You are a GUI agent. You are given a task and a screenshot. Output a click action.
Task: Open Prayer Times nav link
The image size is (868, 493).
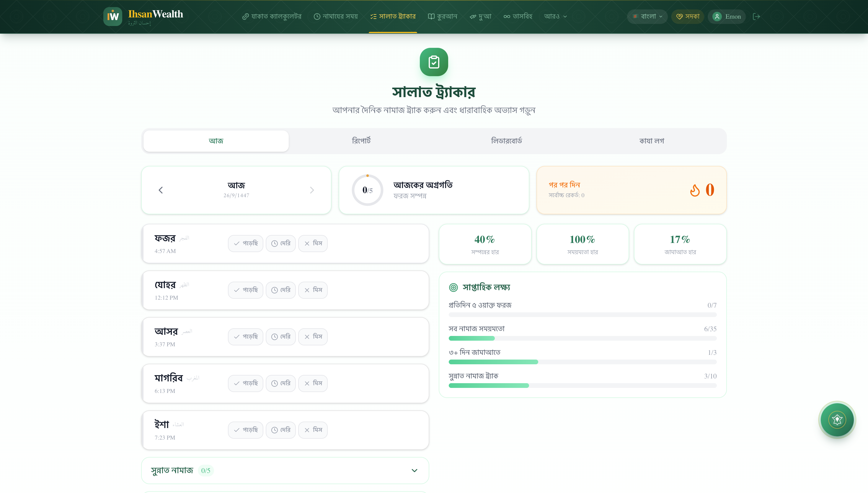(335, 17)
